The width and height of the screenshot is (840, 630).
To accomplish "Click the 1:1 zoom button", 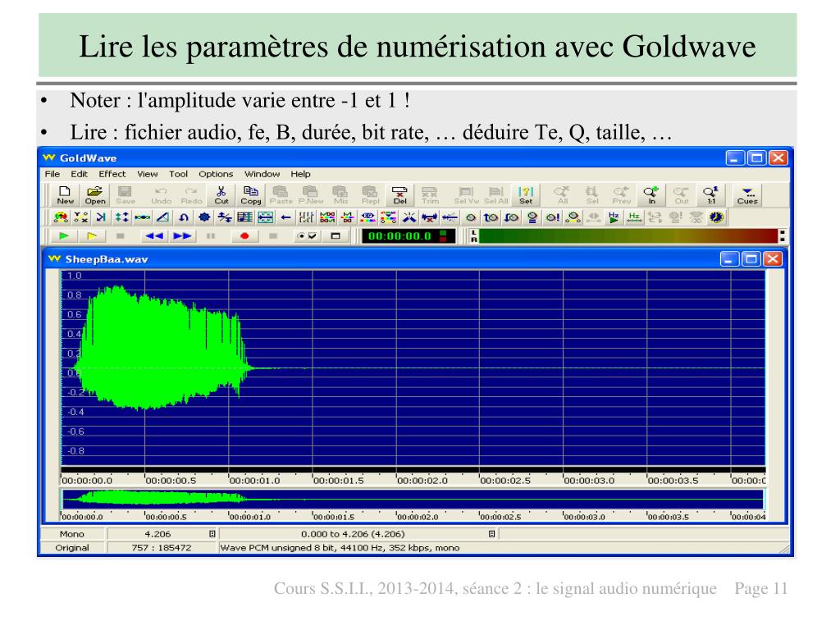I will [711, 195].
